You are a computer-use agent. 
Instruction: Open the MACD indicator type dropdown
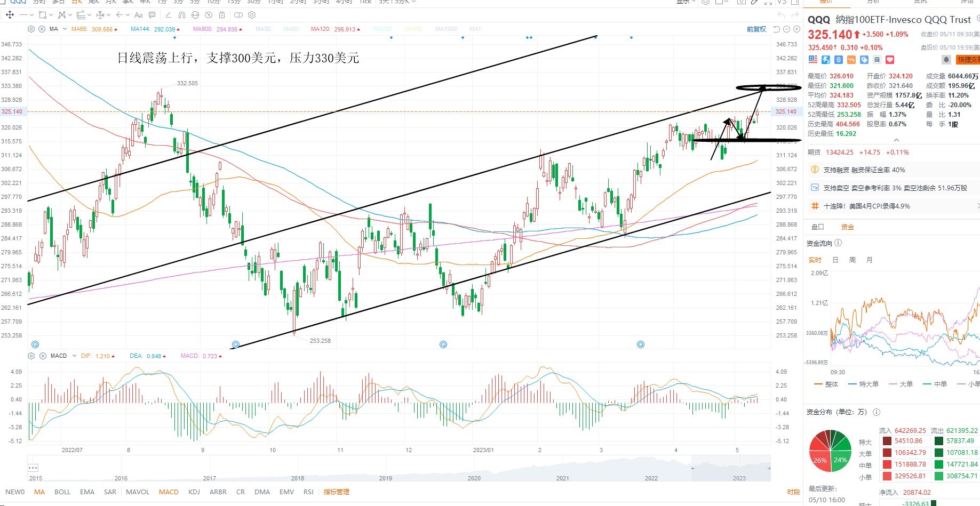coord(75,356)
